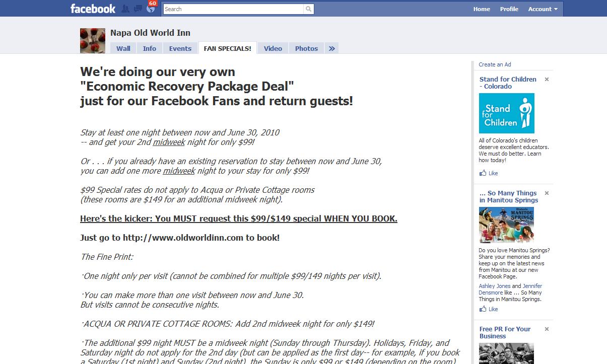Click the Manitou Springs ad image
Viewport: 607px width, 364px height.
(x=506, y=225)
